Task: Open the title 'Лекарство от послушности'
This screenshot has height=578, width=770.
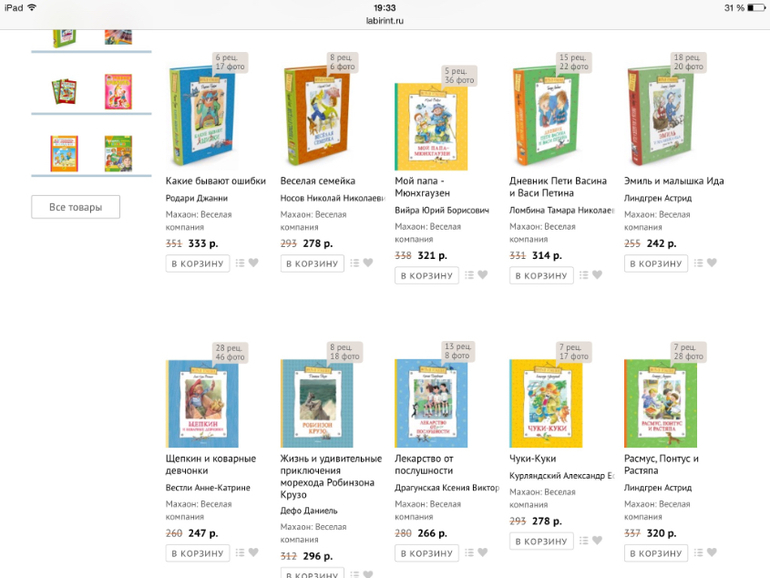Action: click(424, 464)
